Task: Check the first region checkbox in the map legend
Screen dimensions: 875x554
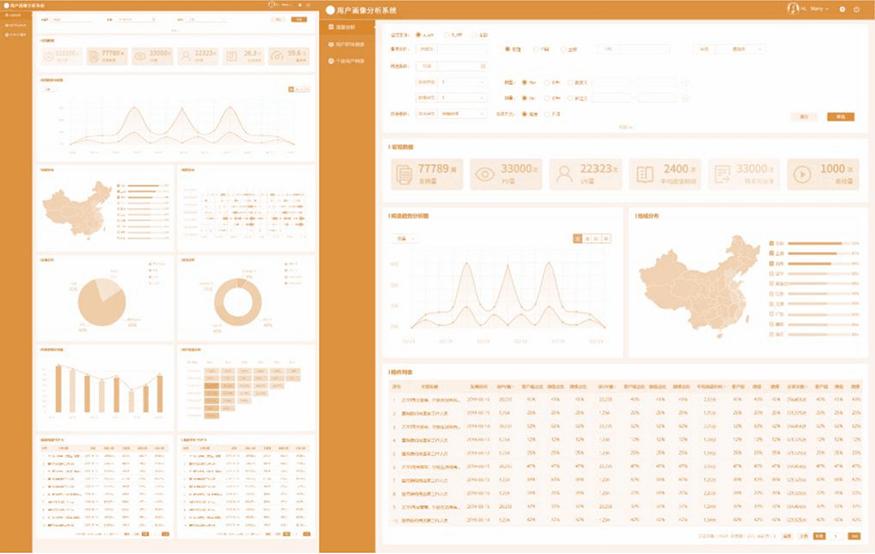Action: tap(770, 243)
